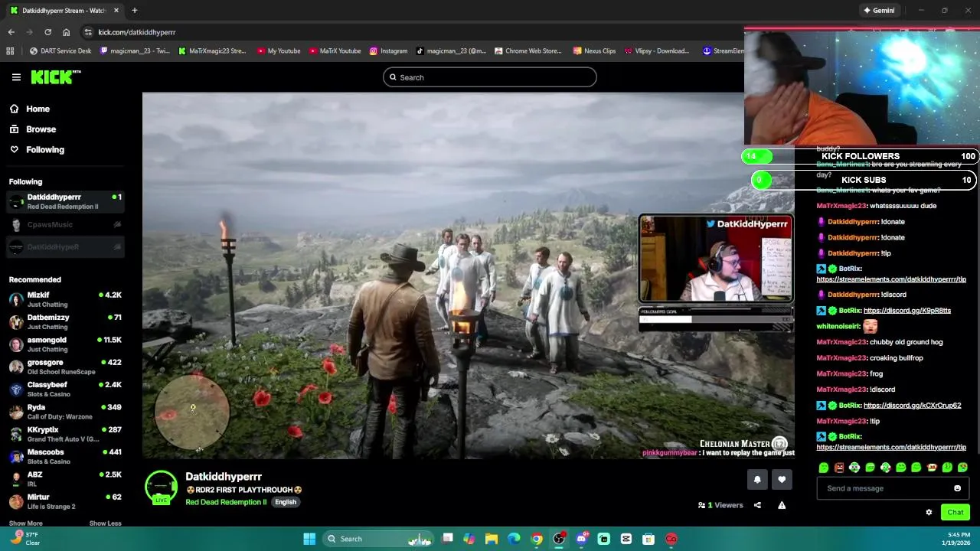
Task: Show more recommended channels
Action: (26, 523)
